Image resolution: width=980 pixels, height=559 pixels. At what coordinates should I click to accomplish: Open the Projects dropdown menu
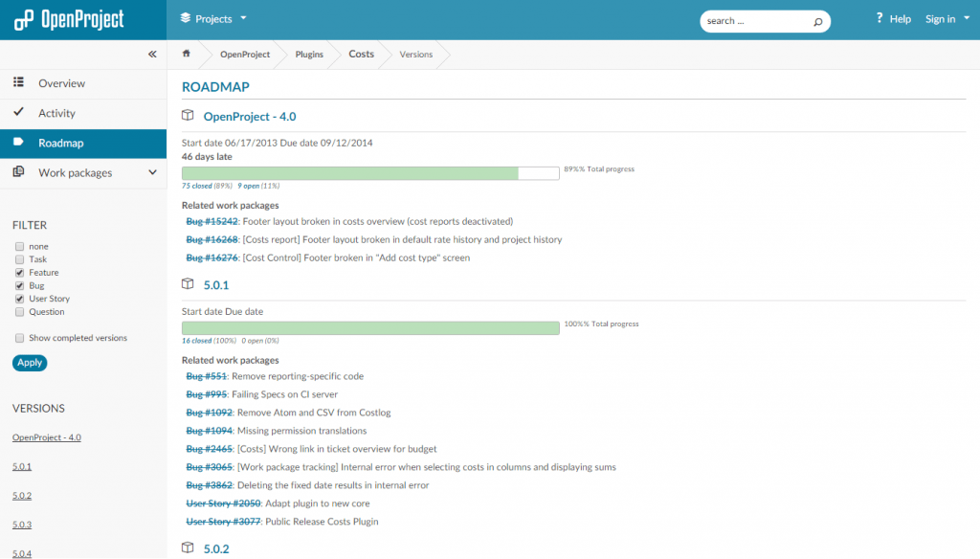pyautogui.click(x=213, y=19)
